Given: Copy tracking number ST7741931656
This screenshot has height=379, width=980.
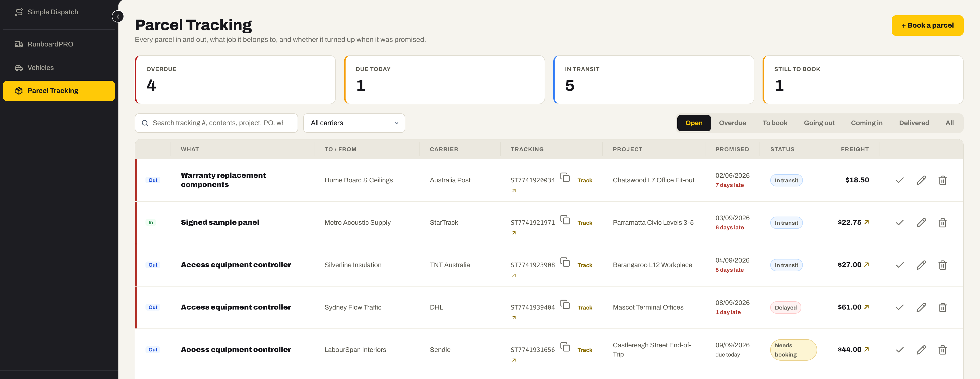Looking at the screenshot, I should 565,347.
